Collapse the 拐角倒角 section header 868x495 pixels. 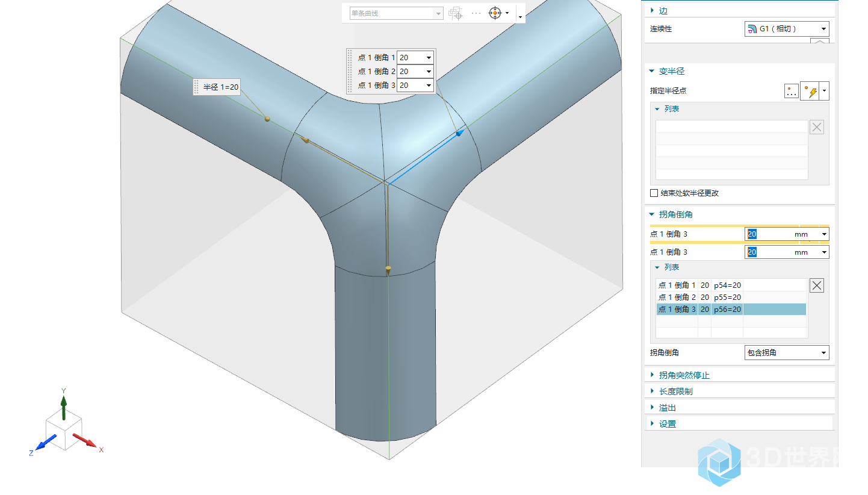[x=653, y=214]
